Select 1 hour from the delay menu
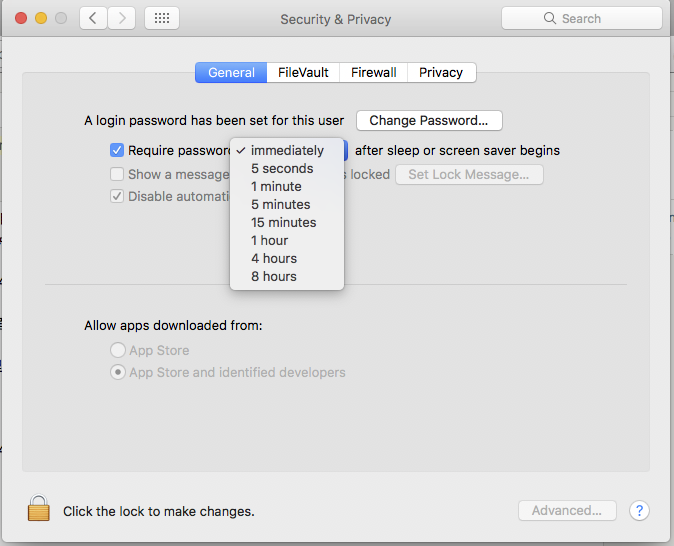The height and width of the screenshot is (546, 674). pyautogui.click(x=287, y=240)
